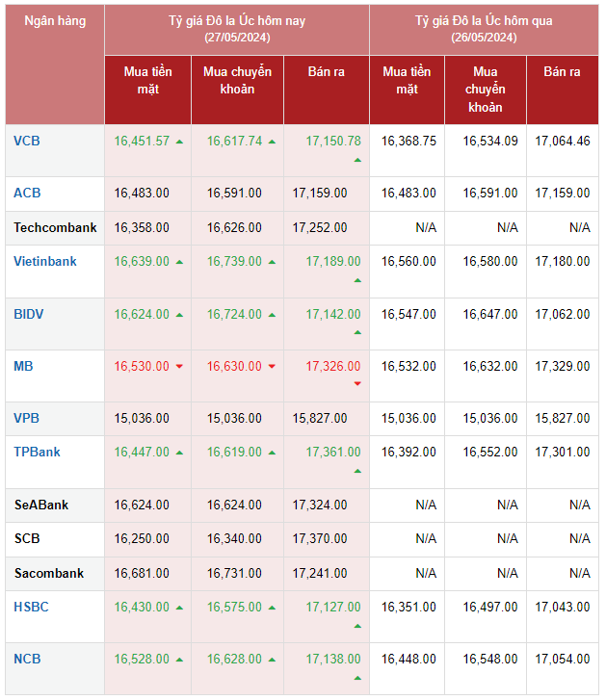Click the green up arrow beside VCB 16,451.57
606x700 pixels.
point(179,142)
